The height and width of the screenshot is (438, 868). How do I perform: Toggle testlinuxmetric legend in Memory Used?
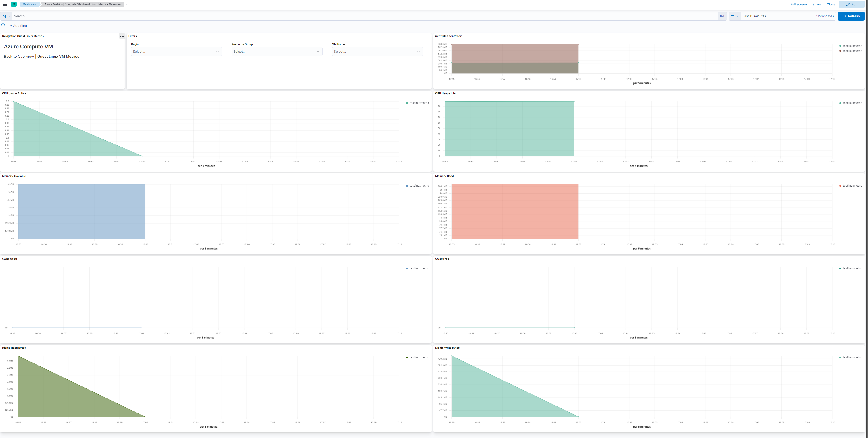(x=852, y=186)
